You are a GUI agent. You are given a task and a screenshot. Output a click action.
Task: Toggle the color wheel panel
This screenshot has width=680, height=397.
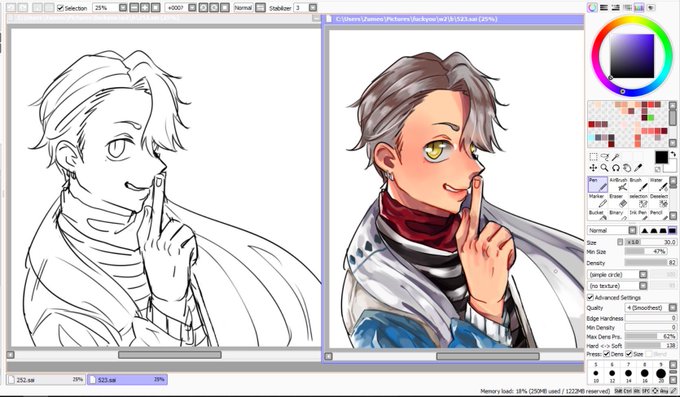[592, 7]
